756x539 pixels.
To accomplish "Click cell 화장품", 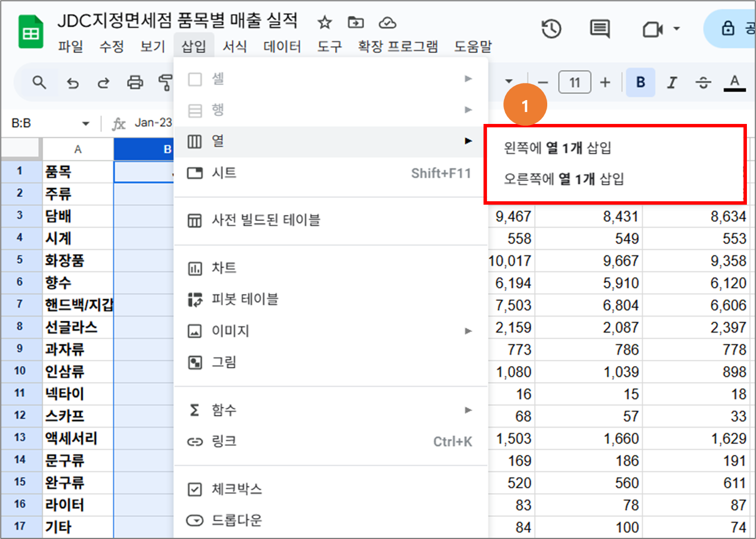I will (78, 260).
